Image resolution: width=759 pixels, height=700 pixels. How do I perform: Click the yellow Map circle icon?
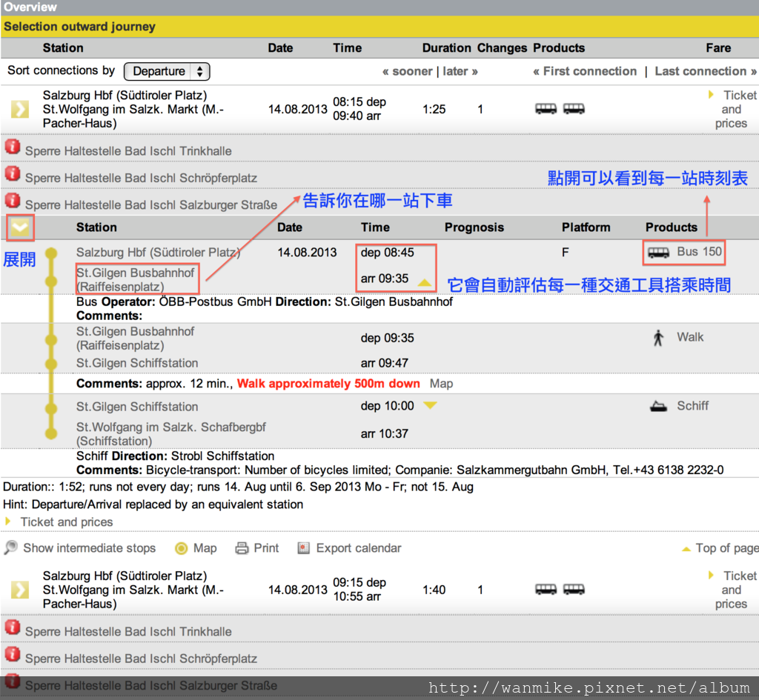(x=181, y=548)
